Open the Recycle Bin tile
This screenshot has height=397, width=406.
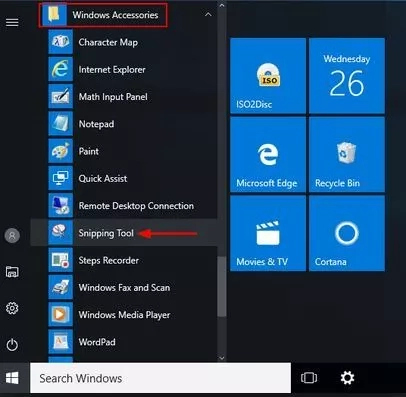[347, 155]
